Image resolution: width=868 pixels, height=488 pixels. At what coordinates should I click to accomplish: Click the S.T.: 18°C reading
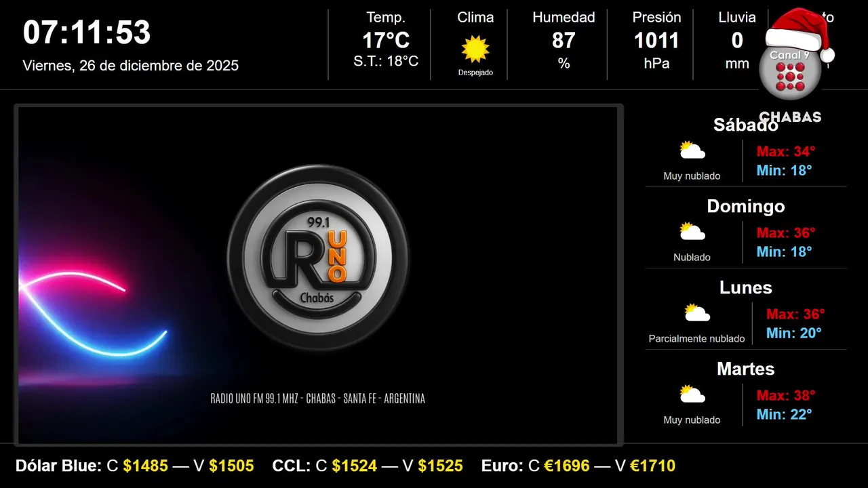[386, 61]
